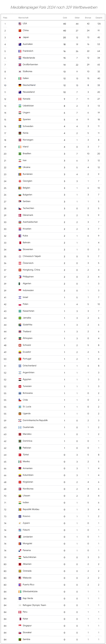Click the Brasilien flag icon
This screenshot has width=106, height=644.
click(20, 154)
